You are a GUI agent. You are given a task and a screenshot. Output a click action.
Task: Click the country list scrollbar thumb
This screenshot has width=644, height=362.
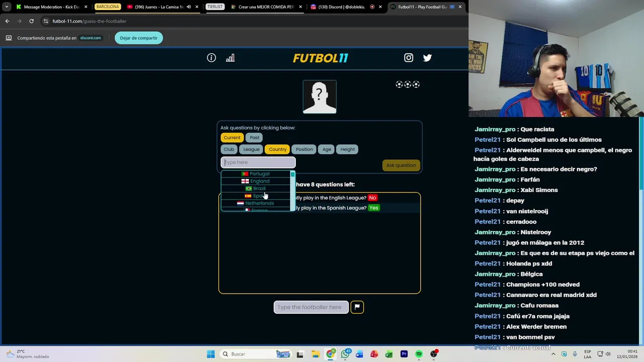click(x=292, y=174)
